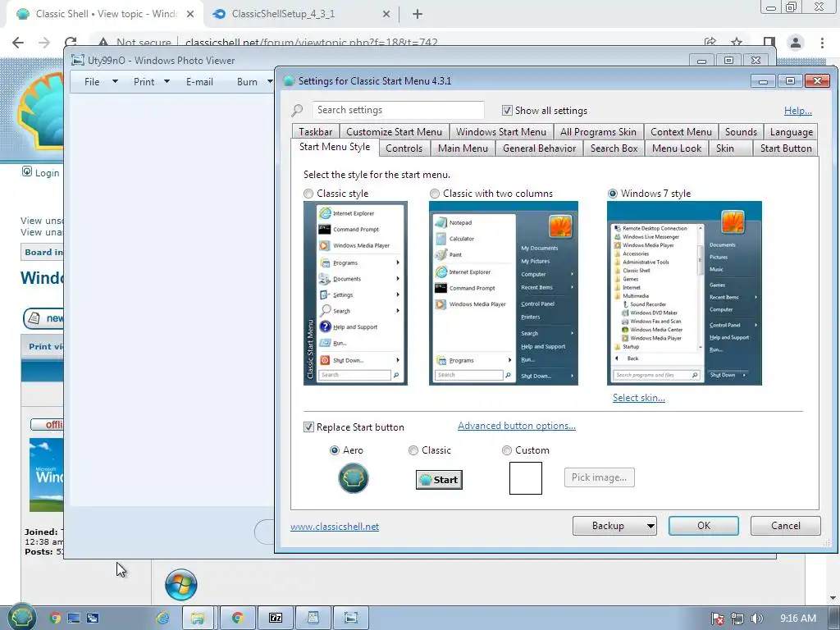Click the Classic style preview thumbnail
840x630 pixels.
click(355, 293)
